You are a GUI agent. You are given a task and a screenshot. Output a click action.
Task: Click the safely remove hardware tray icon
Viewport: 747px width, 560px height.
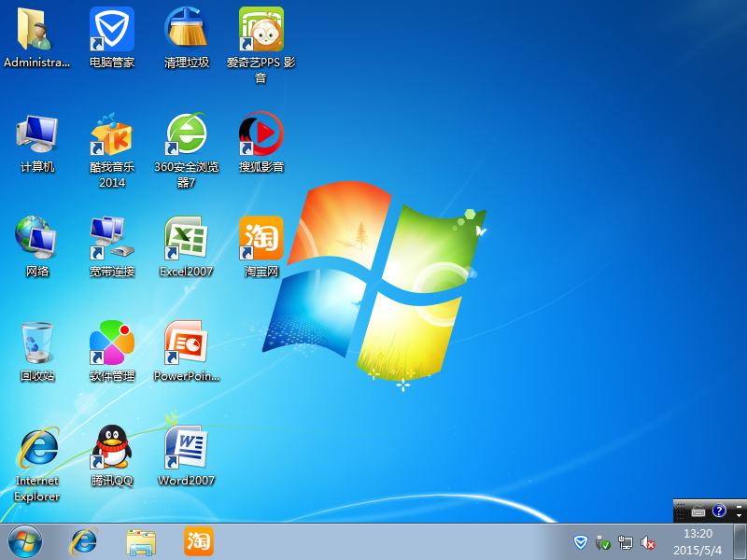pos(602,542)
